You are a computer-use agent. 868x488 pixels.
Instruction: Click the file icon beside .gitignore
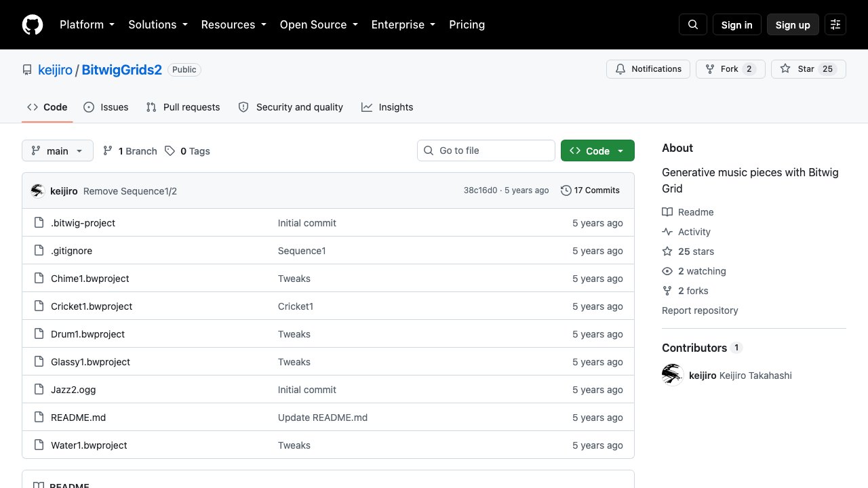[x=39, y=251]
